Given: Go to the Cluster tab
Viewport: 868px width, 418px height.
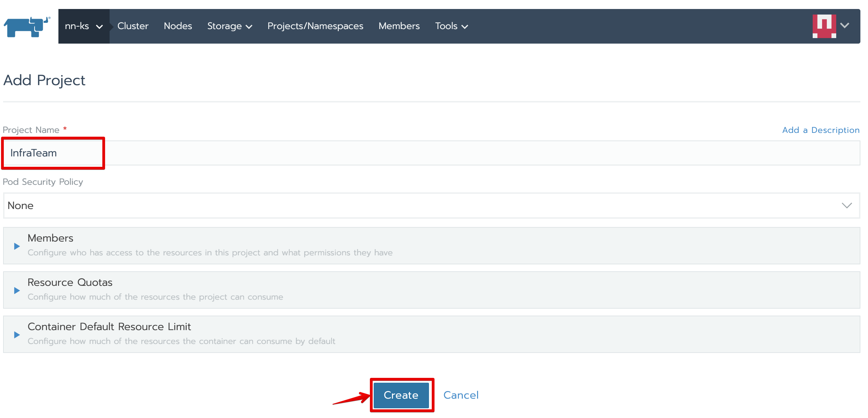Looking at the screenshot, I should click(133, 26).
